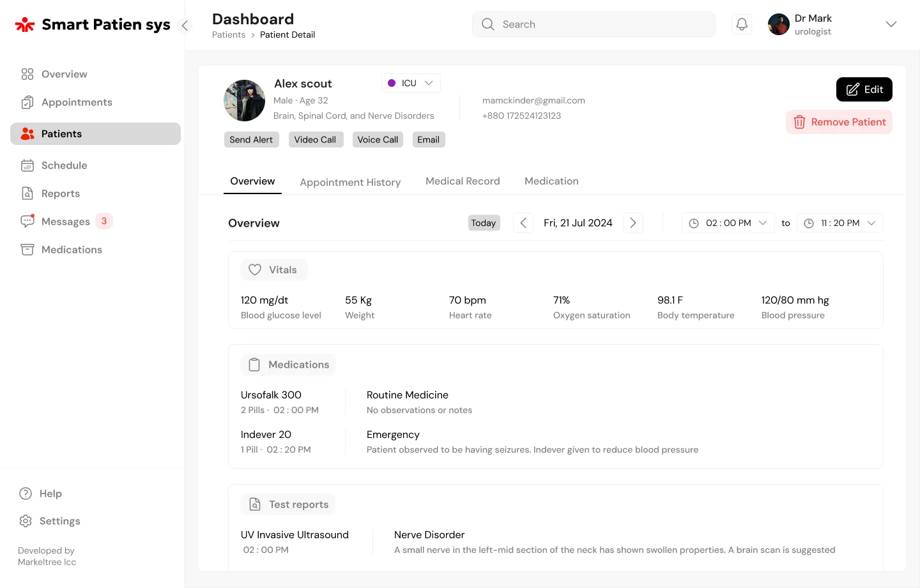The image size is (920, 588).
Task: Open the Help question mark item
Action: pyautogui.click(x=26, y=494)
